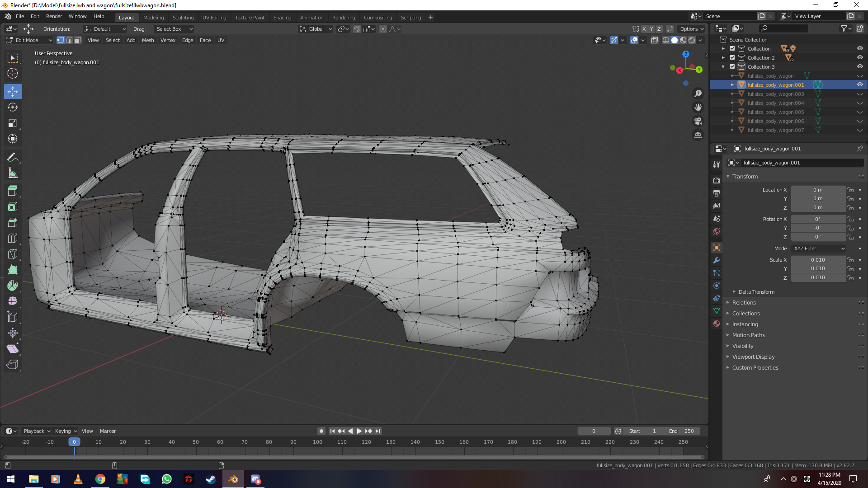This screenshot has height=488, width=868.
Task: Activate the Extrude Region tool
Action: 13,191
